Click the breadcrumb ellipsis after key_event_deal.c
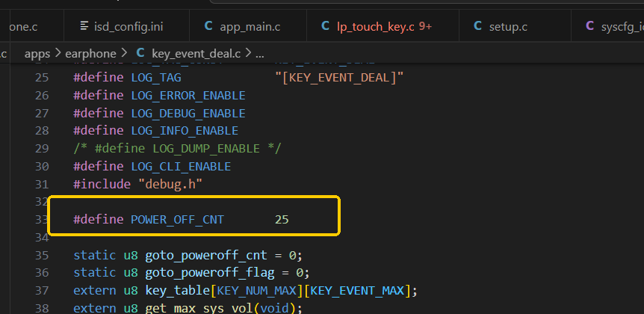 click(x=260, y=53)
